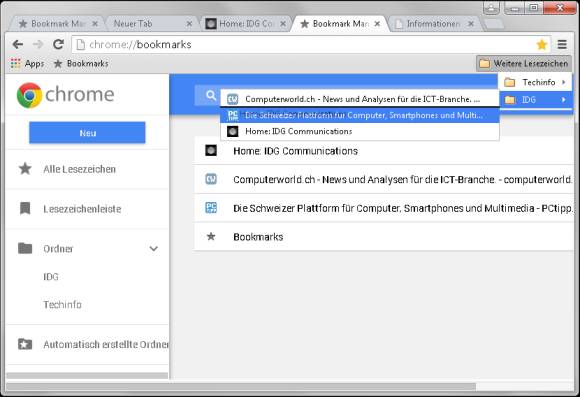This screenshot has height=397, width=580.
Task: Click the horizontal scrollbar at window bottom
Action: point(240,387)
